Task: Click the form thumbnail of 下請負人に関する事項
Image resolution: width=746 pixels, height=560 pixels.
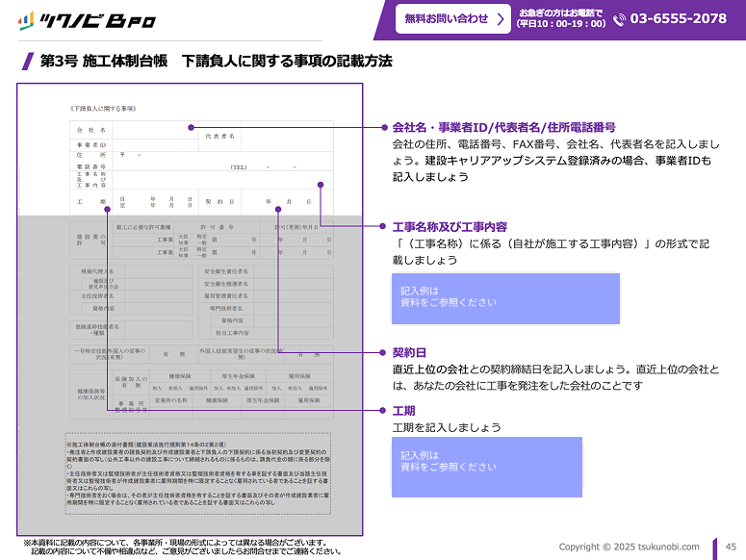Action: point(190,310)
